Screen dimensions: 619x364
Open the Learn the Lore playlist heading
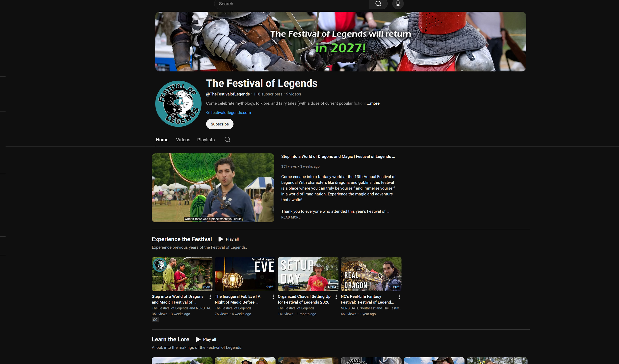170,339
